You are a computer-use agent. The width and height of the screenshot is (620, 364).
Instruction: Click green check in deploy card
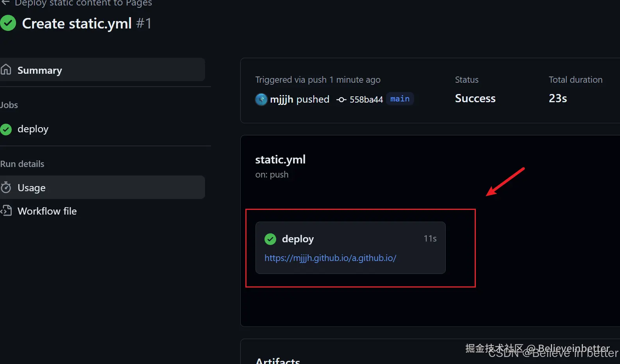tap(270, 239)
